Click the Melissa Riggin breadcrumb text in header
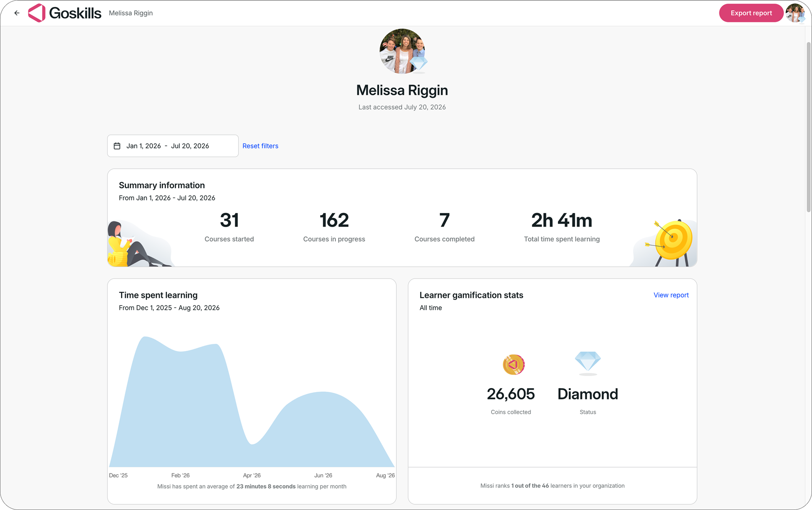Viewport: 812px width, 510px height. click(131, 13)
